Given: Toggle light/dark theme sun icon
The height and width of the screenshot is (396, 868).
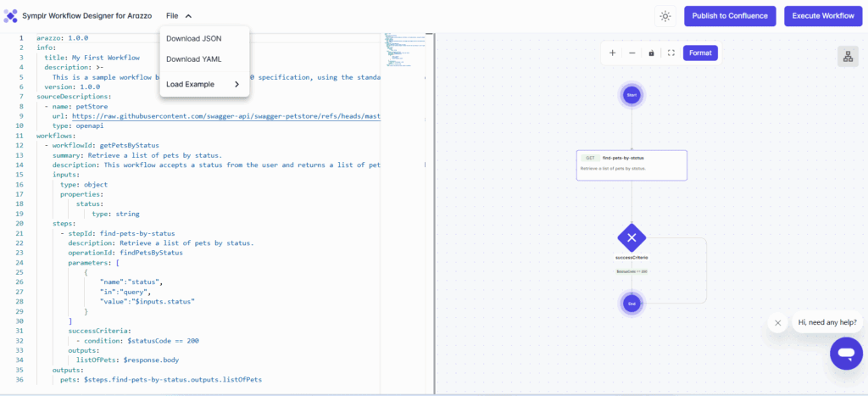Looking at the screenshot, I should pyautogui.click(x=665, y=16).
